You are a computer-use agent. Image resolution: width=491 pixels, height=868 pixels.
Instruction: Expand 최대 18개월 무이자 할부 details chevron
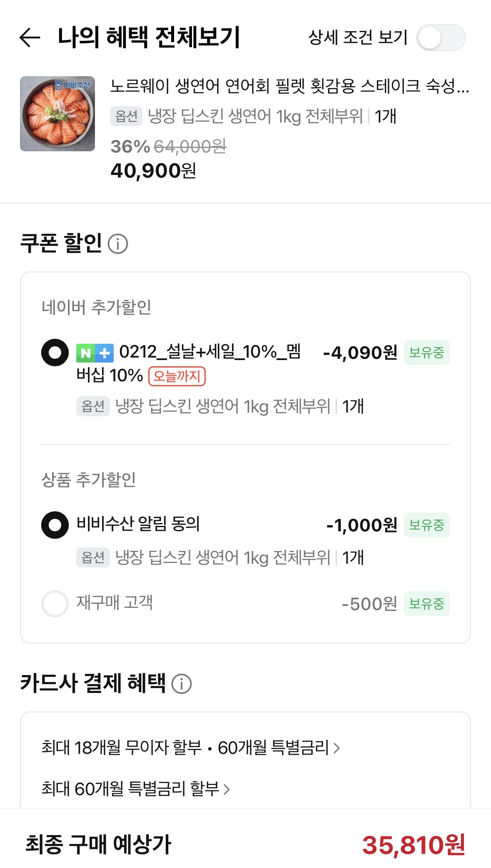[337, 748]
